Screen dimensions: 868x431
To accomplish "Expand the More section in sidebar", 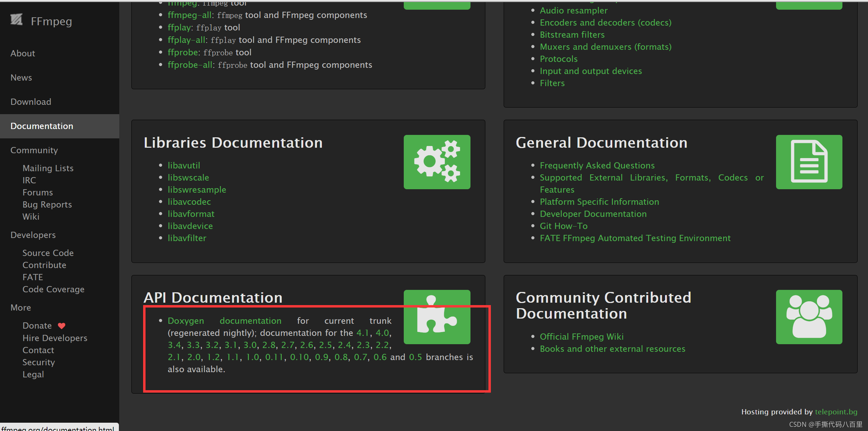I will coord(20,308).
